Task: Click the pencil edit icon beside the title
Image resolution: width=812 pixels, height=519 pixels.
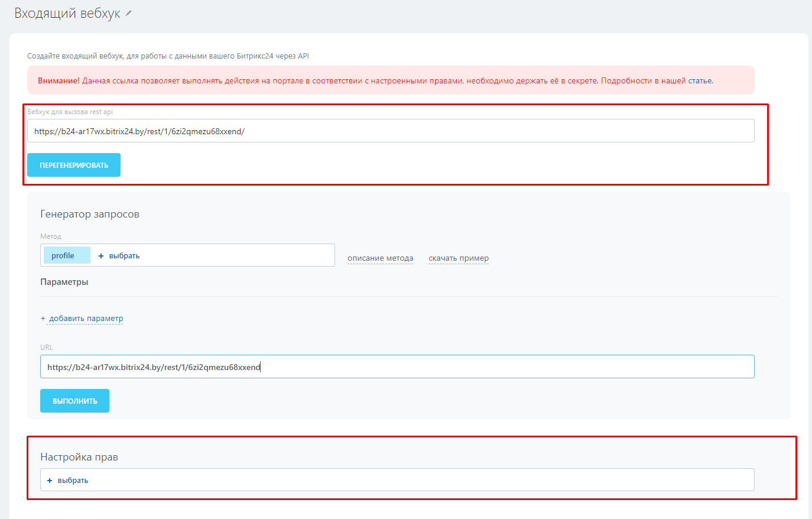Action: click(129, 13)
